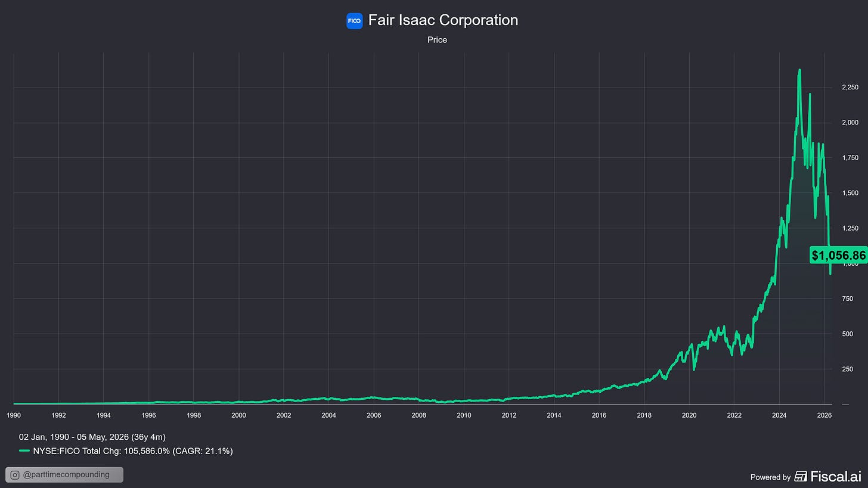Screen dimensions: 868x488
Task: Click the 2022 x-axis label
Action: [x=734, y=415]
